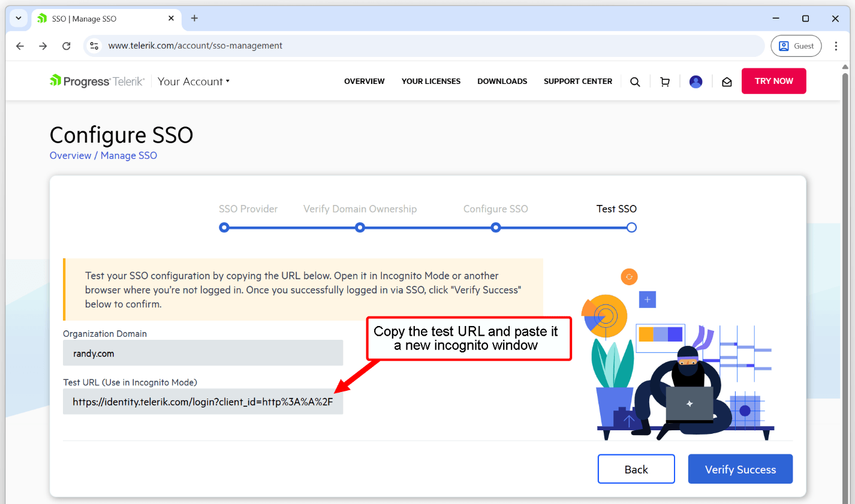This screenshot has width=855, height=504.
Task: Open a new browser tab with plus icon
Action: (x=194, y=19)
